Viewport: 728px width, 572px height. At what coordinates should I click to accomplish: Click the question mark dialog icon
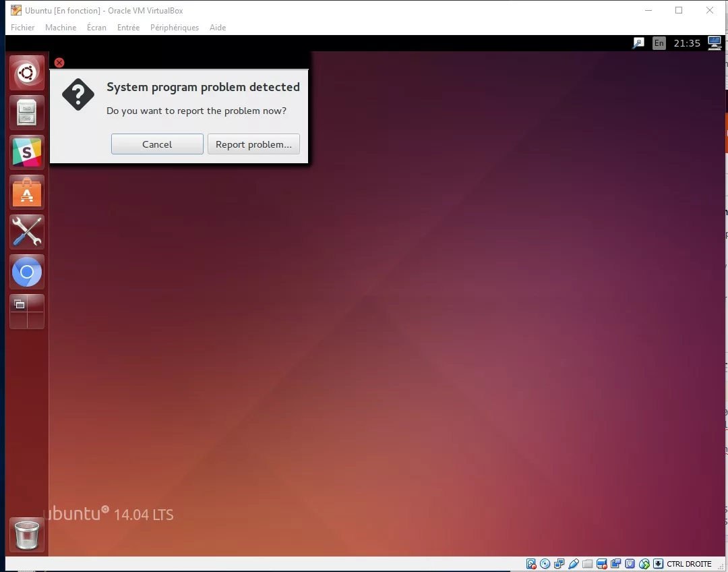[78, 94]
